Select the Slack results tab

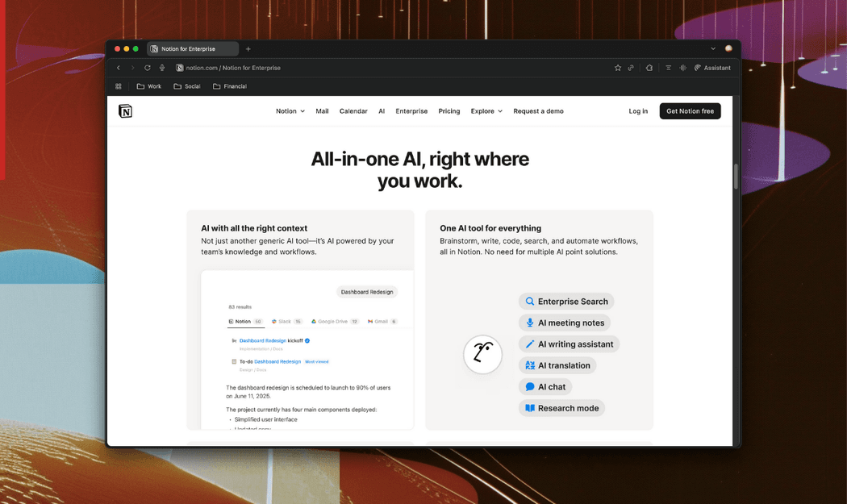point(287,322)
